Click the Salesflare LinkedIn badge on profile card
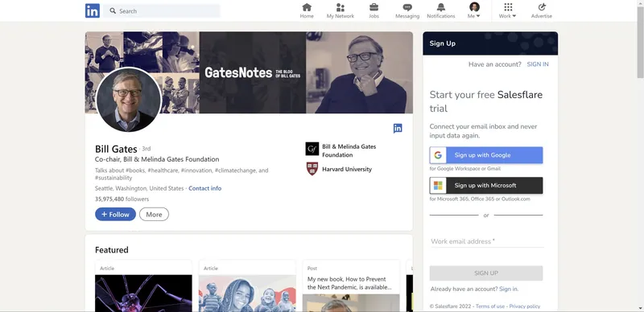 pos(398,128)
